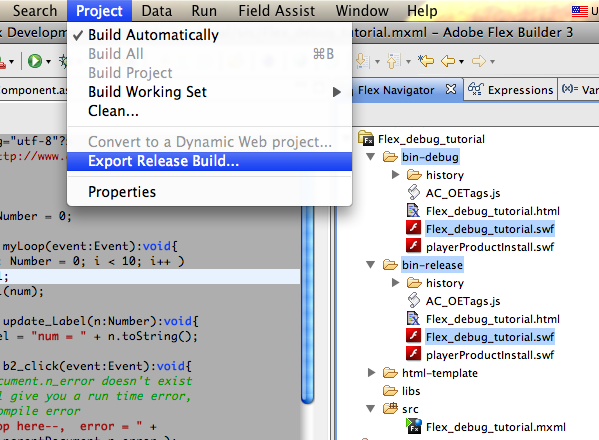The image size is (599, 440).
Task: Click the history folder icon under bin-release
Action: (x=414, y=283)
